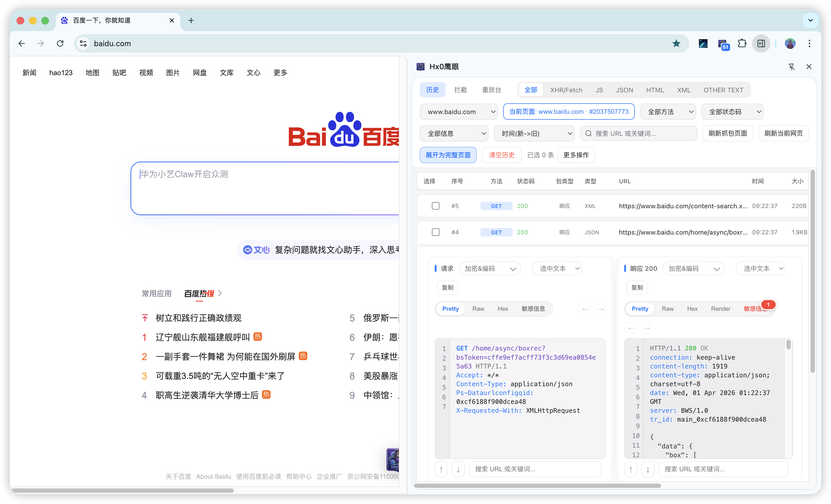Open response 敏感信息 tab
Viewport: 831px width, 504px height.
[x=756, y=309]
